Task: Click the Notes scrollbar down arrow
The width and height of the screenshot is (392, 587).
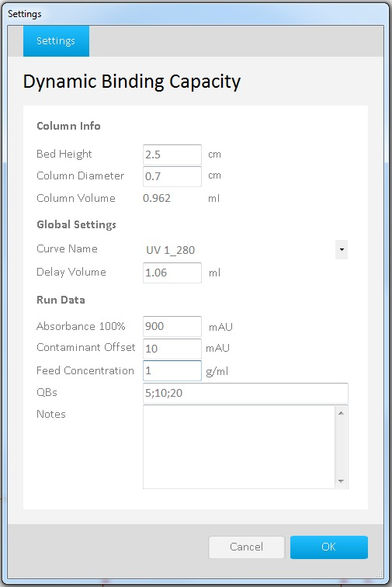Action: pos(341,481)
